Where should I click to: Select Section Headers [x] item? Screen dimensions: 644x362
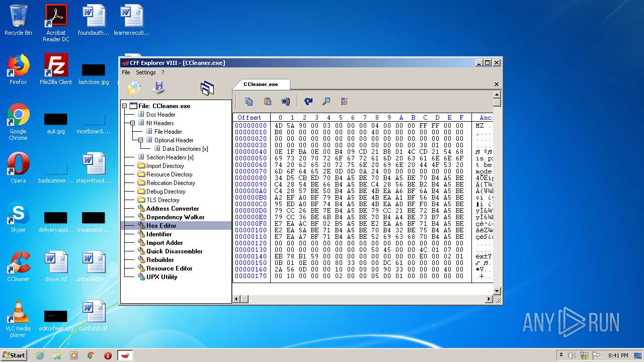click(x=170, y=157)
